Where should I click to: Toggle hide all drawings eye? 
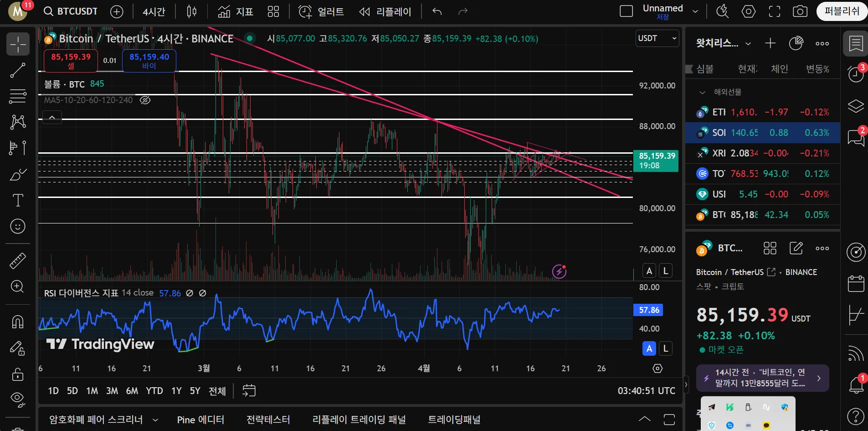[18, 400]
